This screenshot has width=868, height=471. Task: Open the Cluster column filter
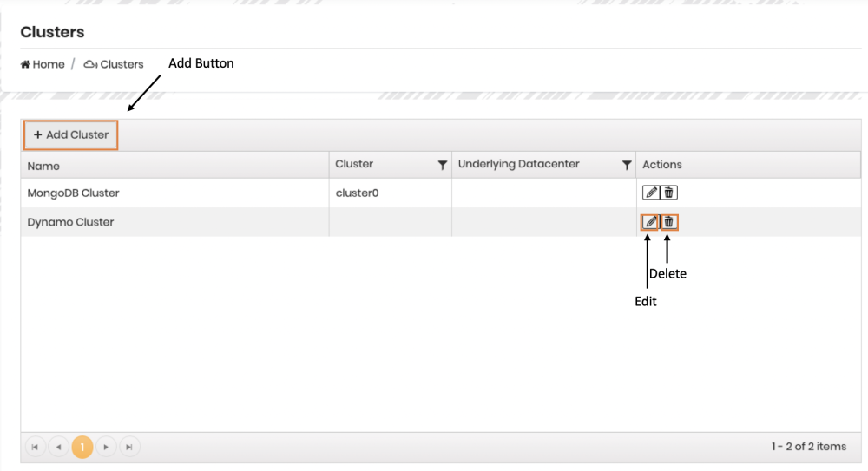pos(442,165)
